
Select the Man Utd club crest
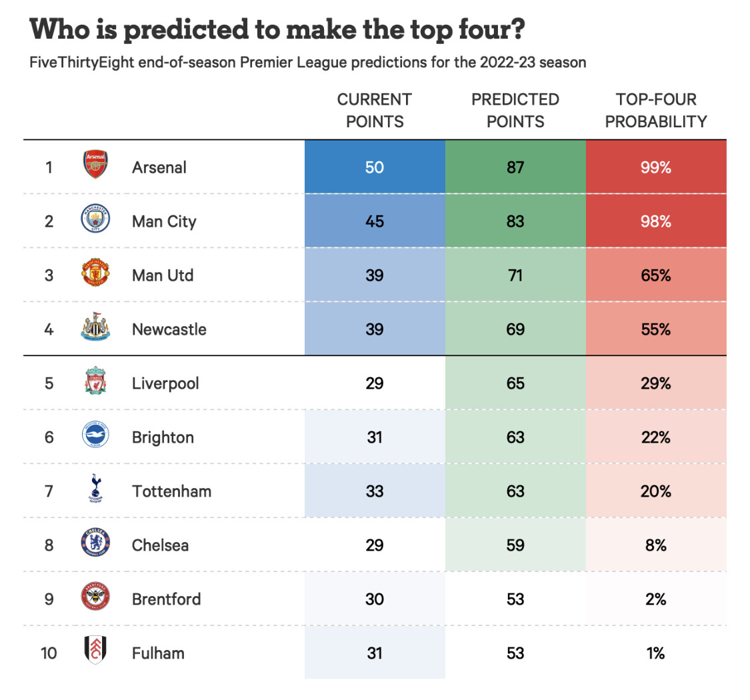[95, 273]
